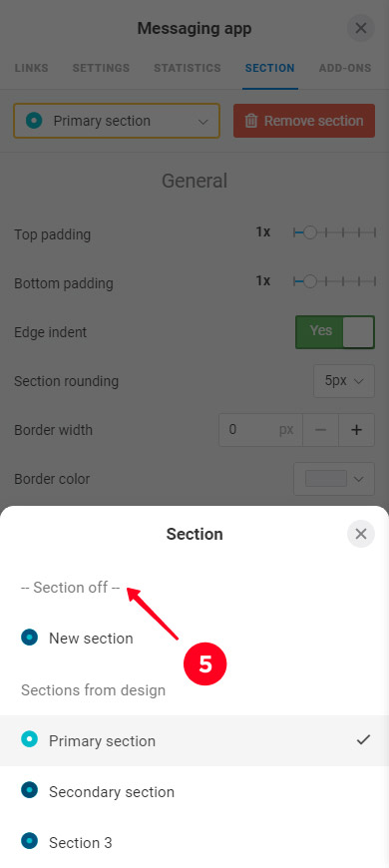This screenshot has height=868, width=389.
Task: Click the trash icon in Remove section
Action: point(251,121)
